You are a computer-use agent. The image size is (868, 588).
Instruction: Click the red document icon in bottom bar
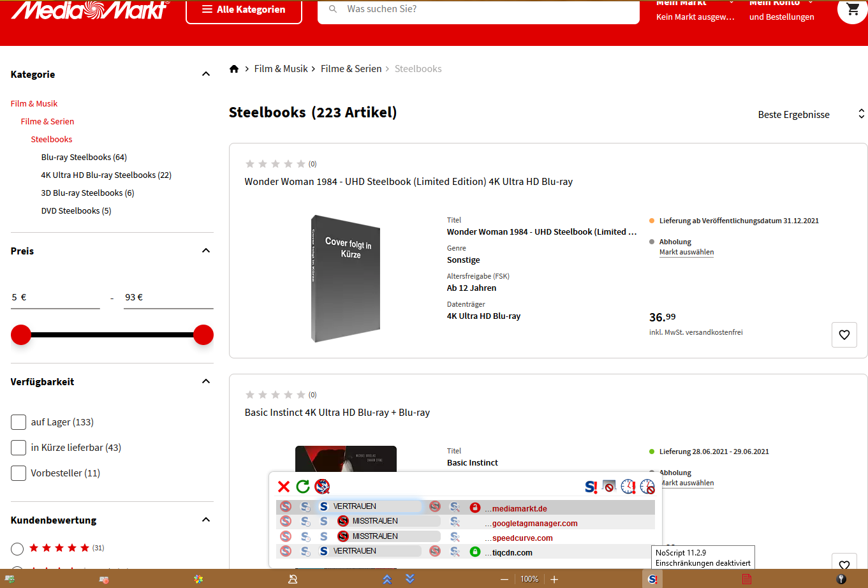pyautogui.click(x=746, y=579)
